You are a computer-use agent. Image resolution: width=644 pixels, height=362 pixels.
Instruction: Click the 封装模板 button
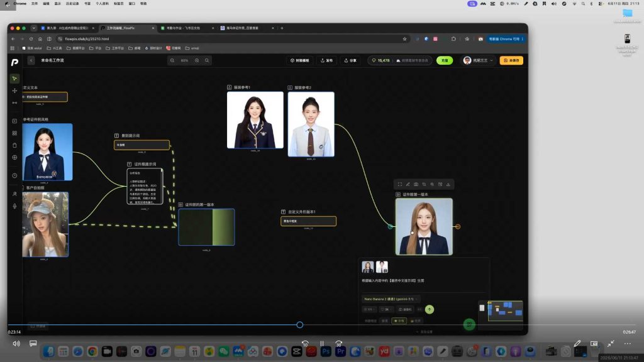coord(300,60)
